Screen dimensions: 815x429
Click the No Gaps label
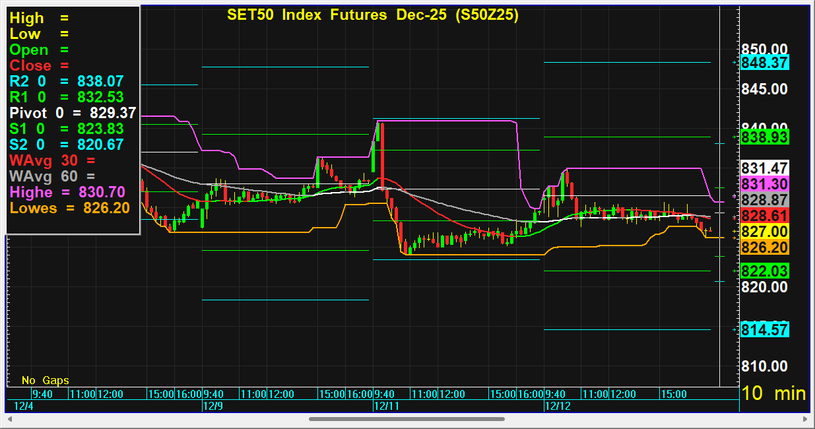pyautogui.click(x=43, y=380)
